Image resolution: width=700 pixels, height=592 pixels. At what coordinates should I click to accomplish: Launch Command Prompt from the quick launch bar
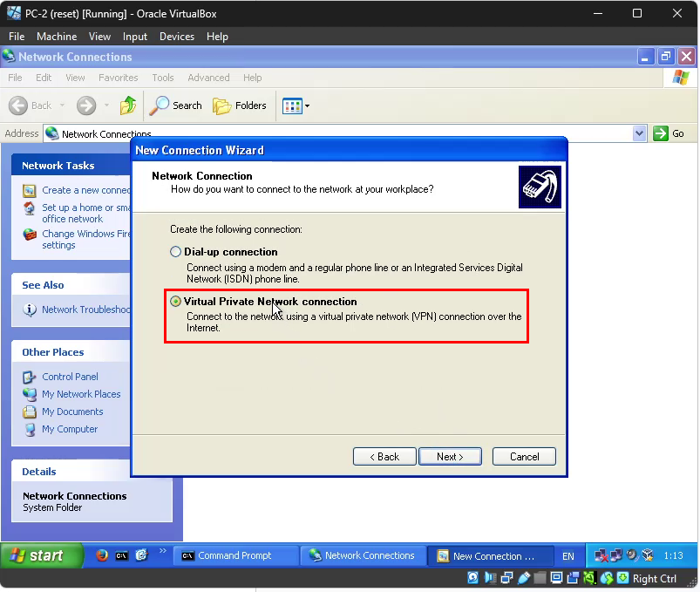tap(121, 555)
